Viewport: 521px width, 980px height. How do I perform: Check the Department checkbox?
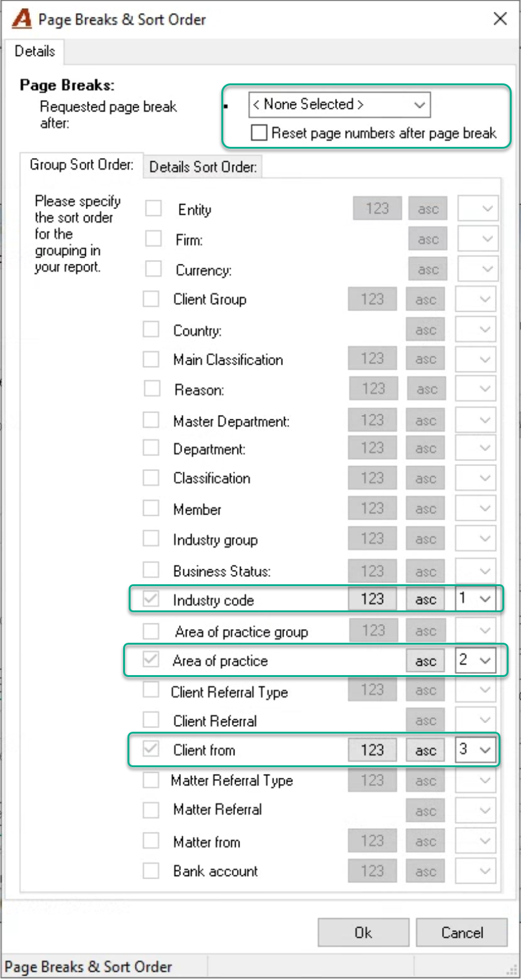pyautogui.click(x=151, y=448)
